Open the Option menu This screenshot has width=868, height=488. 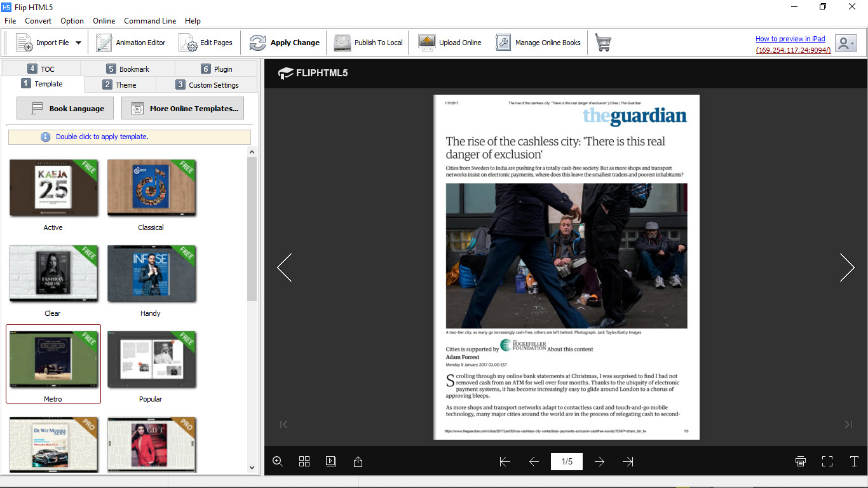pyautogui.click(x=72, y=21)
